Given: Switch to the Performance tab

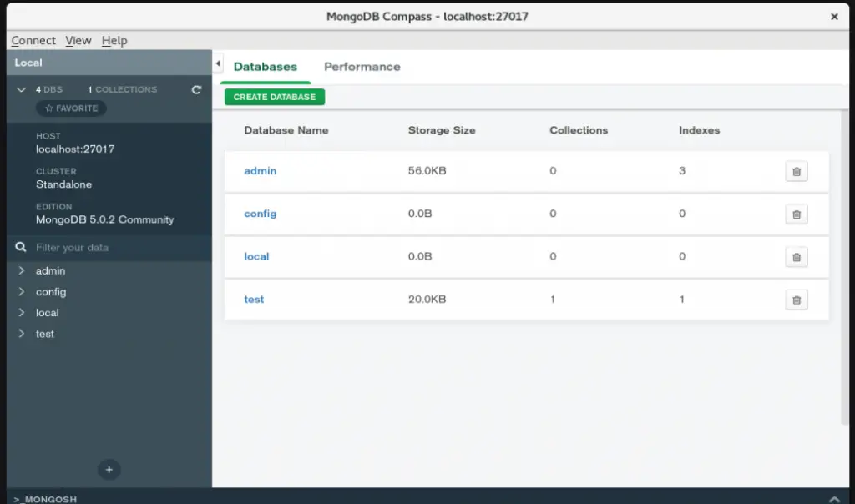Looking at the screenshot, I should (x=362, y=67).
